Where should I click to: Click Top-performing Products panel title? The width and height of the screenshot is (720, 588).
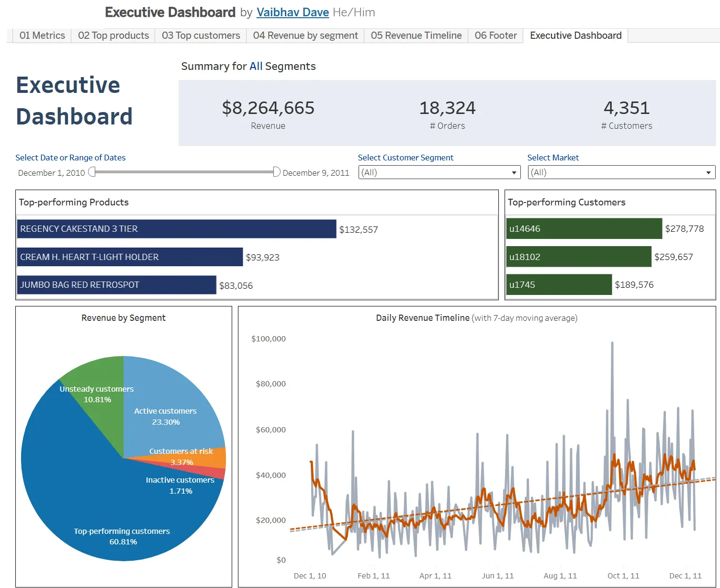click(74, 202)
